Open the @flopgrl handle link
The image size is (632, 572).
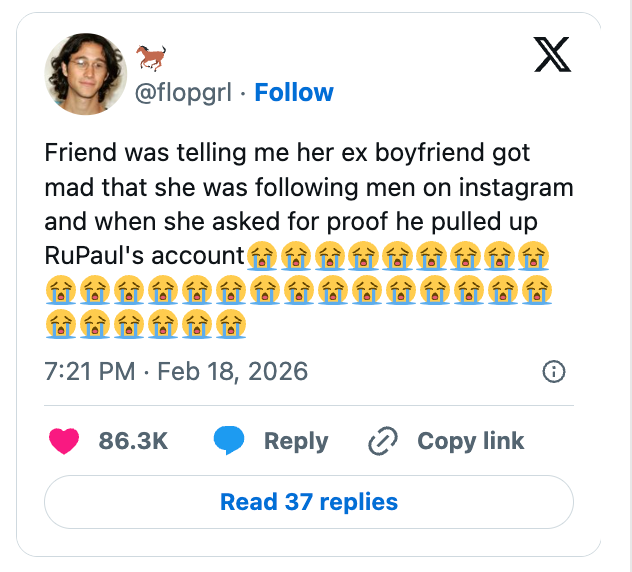click(183, 93)
